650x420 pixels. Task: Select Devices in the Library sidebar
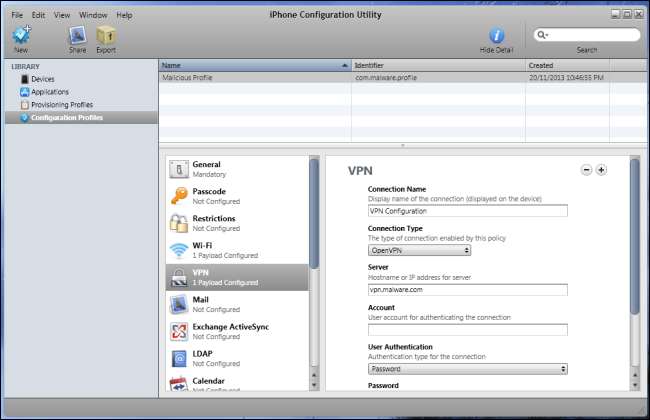point(43,79)
